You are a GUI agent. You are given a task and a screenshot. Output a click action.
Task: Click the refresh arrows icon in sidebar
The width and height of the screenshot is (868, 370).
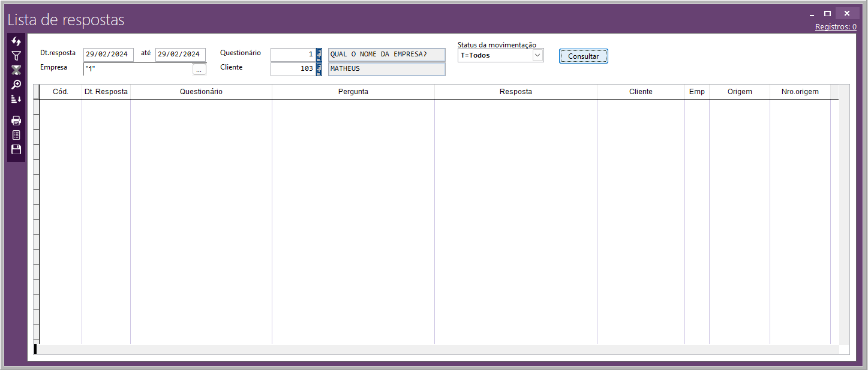16,41
